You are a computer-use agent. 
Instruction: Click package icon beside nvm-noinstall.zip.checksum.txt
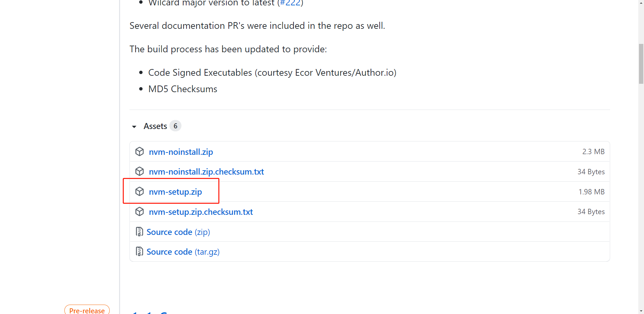140,171
